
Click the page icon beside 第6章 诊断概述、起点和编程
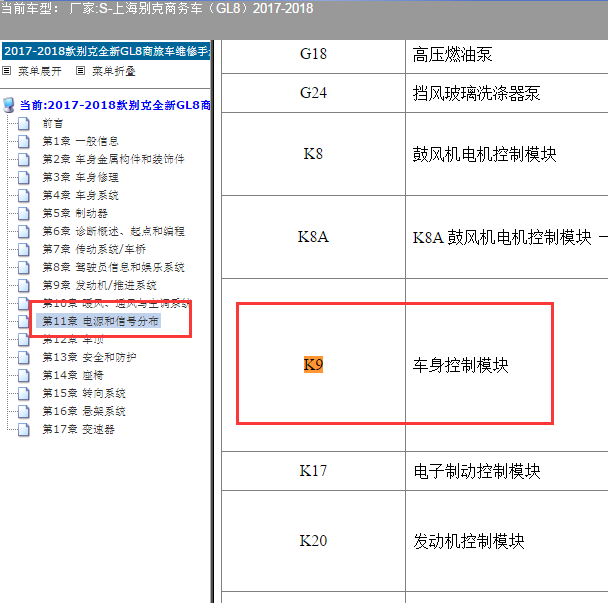click(x=24, y=232)
